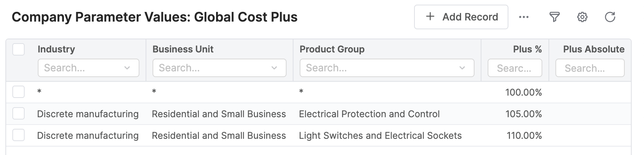The width and height of the screenshot is (644, 155).
Task: Toggle the select-all header checkbox
Action: click(18, 49)
